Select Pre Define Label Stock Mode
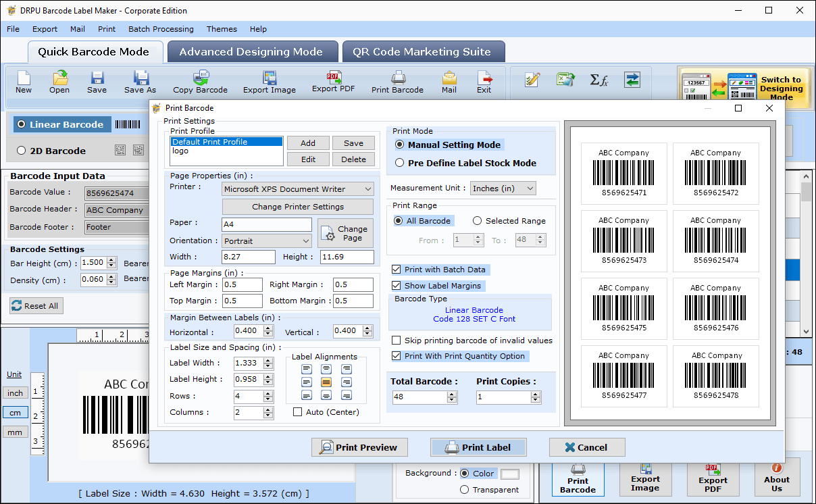 pos(400,163)
